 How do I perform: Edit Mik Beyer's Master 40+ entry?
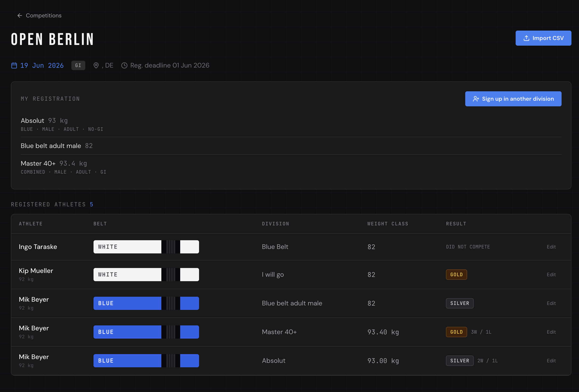(551, 332)
